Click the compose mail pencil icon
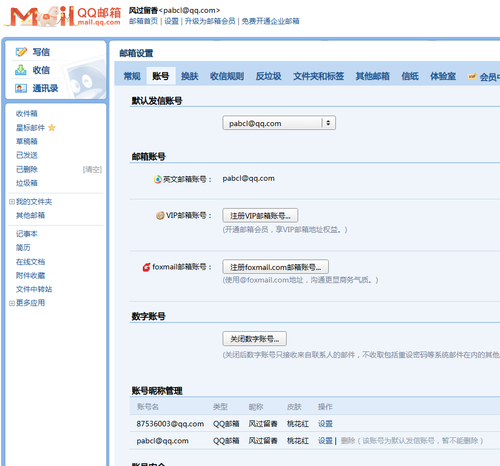 click(x=21, y=52)
